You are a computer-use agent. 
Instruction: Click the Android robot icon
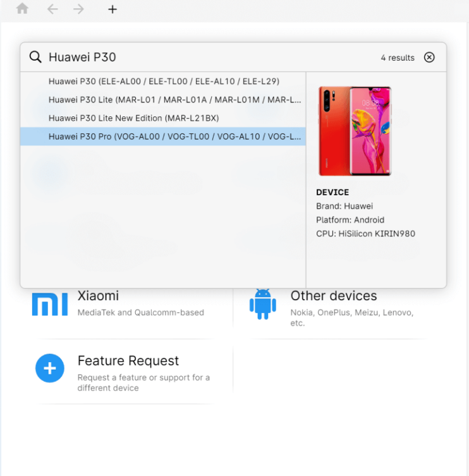[x=263, y=304]
